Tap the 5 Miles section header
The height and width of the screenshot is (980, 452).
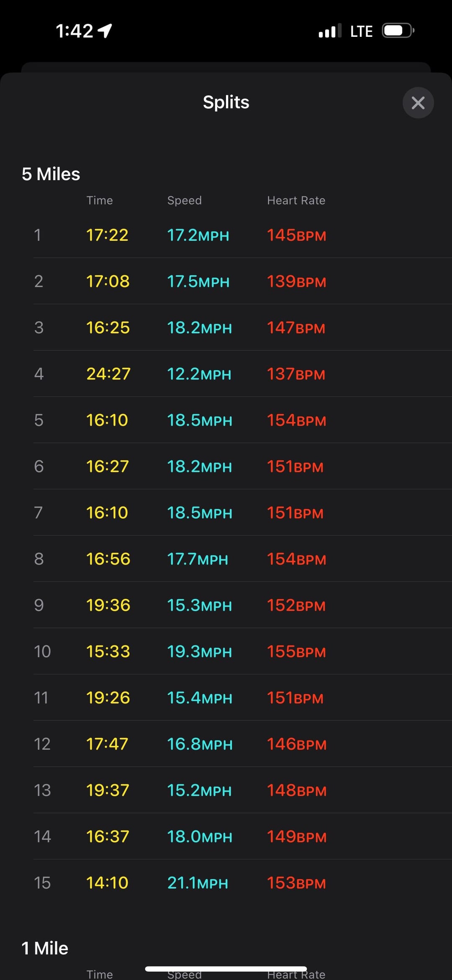click(x=51, y=174)
